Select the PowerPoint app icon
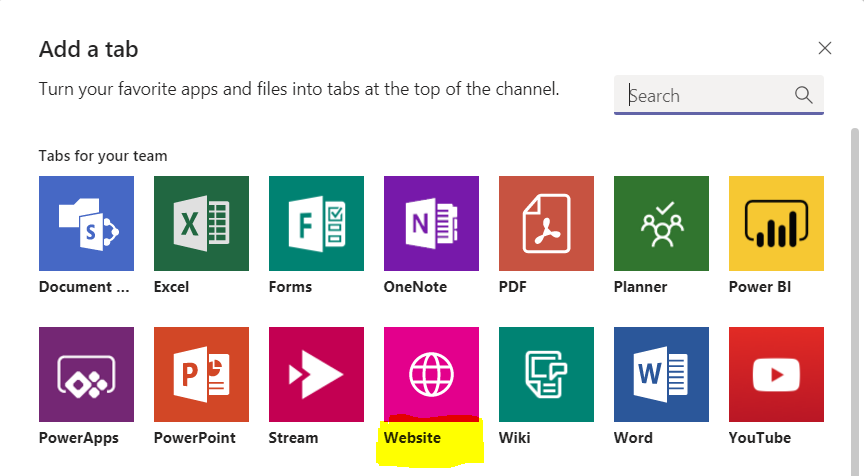864x476 pixels. click(x=201, y=375)
